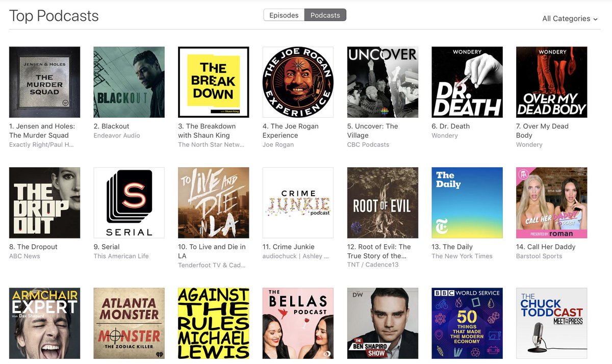612x364 pixels.
Task: Click 'The North Star Netw...' publisher text
Action: pyautogui.click(x=211, y=145)
